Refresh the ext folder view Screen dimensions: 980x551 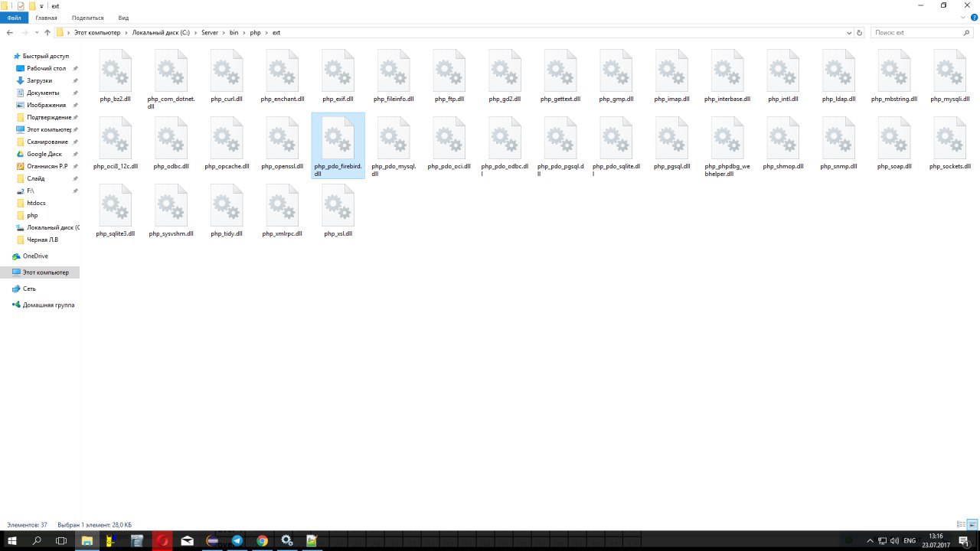(859, 33)
